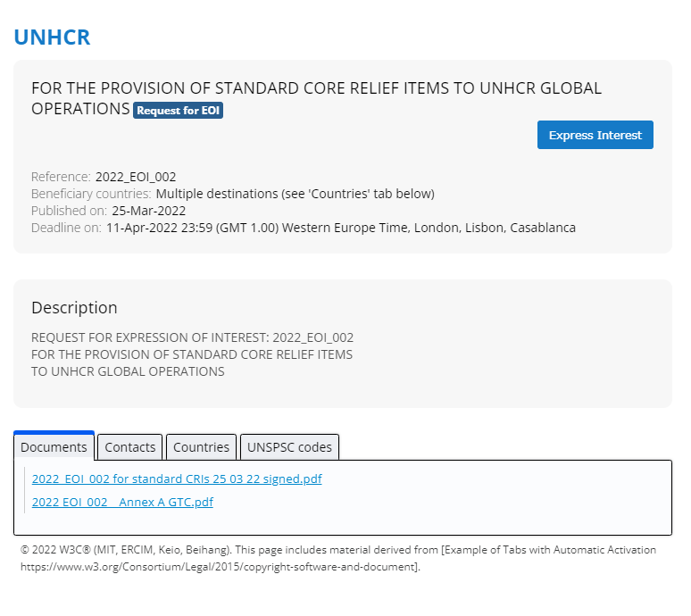This screenshot has height=616, width=691.
Task: Click the Express Interest button
Action: [x=595, y=136]
